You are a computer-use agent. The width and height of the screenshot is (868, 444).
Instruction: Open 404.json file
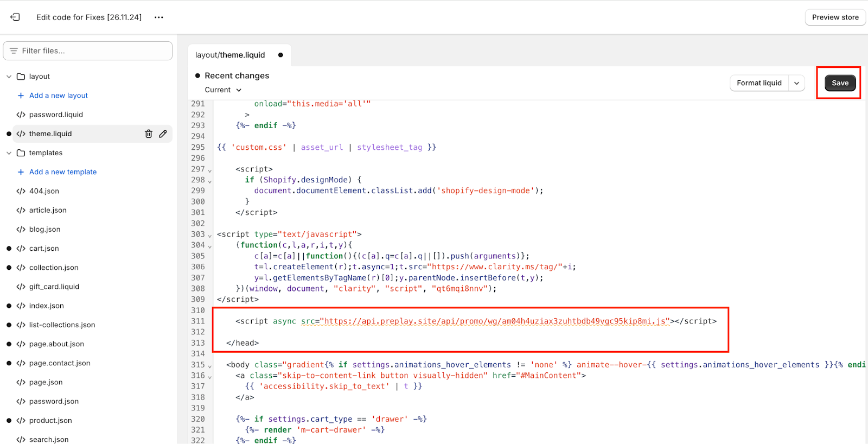click(44, 191)
